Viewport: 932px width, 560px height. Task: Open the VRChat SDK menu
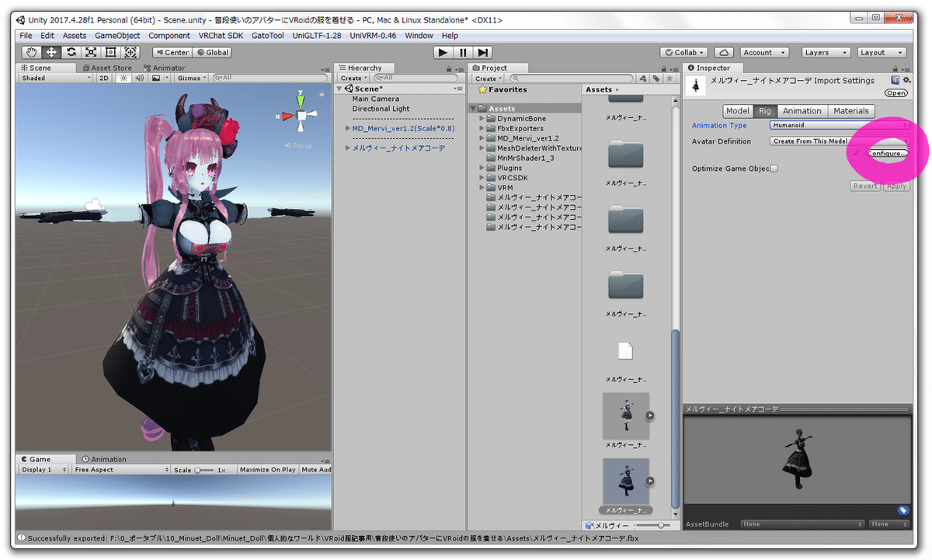[x=221, y=36]
